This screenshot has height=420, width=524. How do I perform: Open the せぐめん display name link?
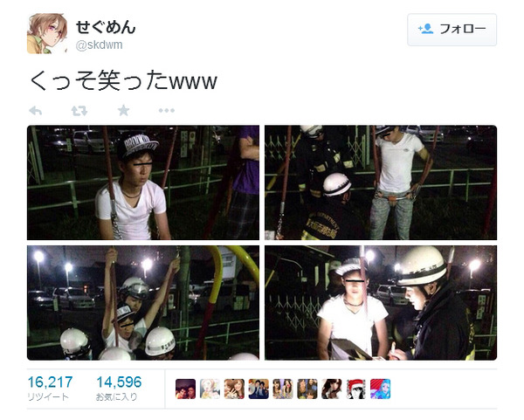tap(106, 27)
